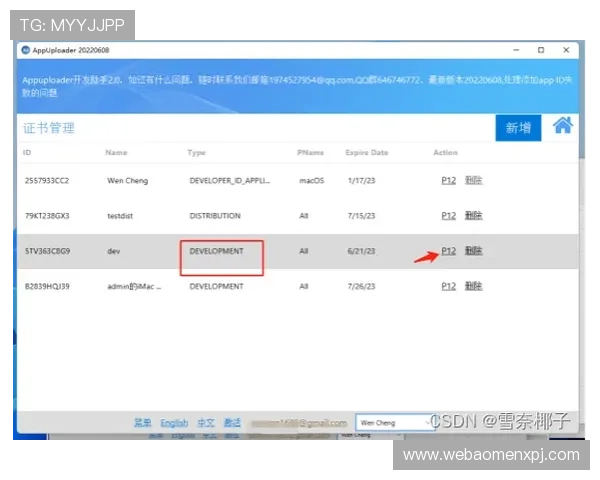Click the name Wen Cheng in first row
600x480 pixels.
click(127, 181)
